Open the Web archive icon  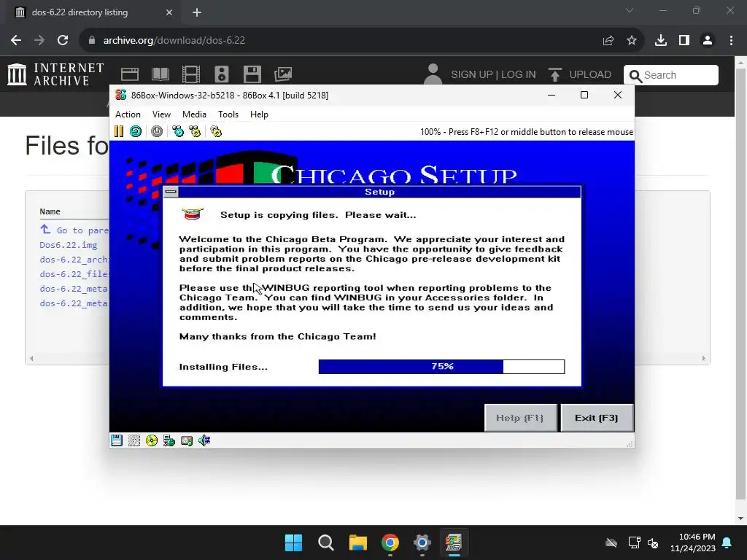coord(130,74)
